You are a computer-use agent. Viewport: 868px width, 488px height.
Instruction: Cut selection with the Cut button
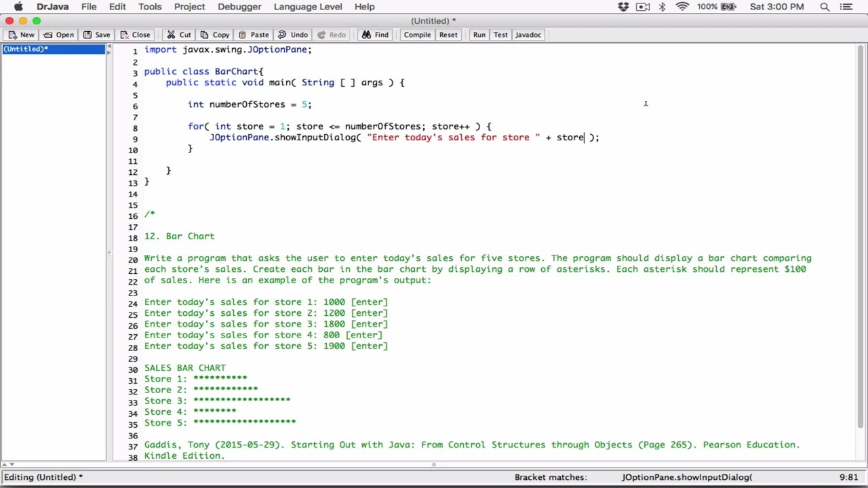179,35
